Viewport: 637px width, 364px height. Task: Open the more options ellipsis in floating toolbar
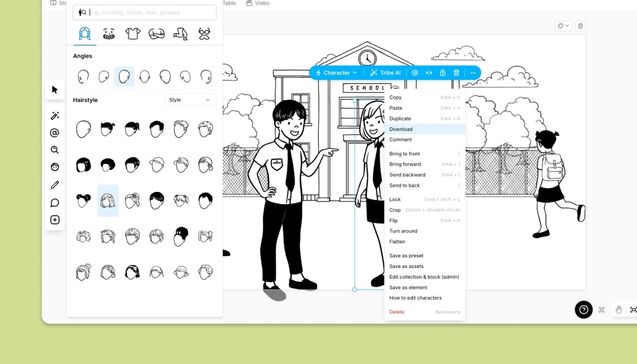pyautogui.click(x=473, y=73)
